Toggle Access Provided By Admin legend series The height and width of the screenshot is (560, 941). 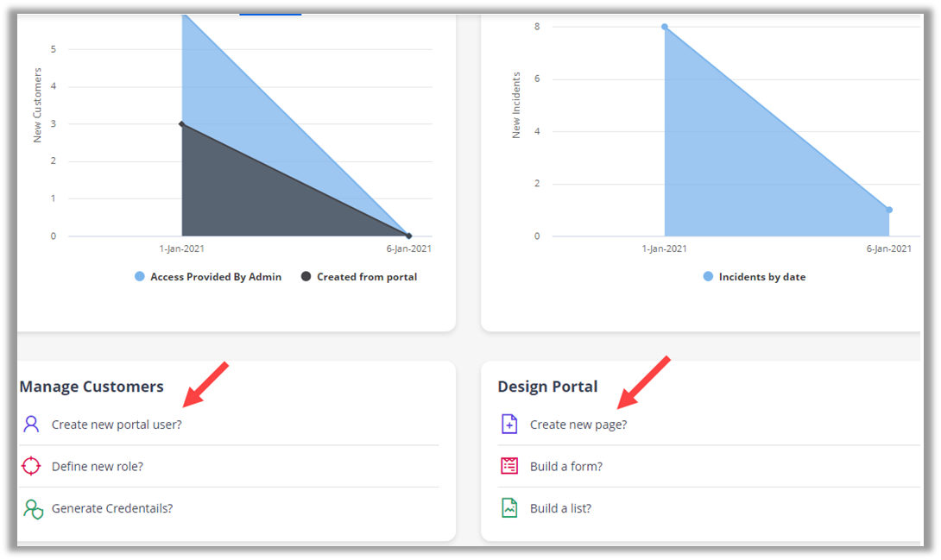point(216,277)
